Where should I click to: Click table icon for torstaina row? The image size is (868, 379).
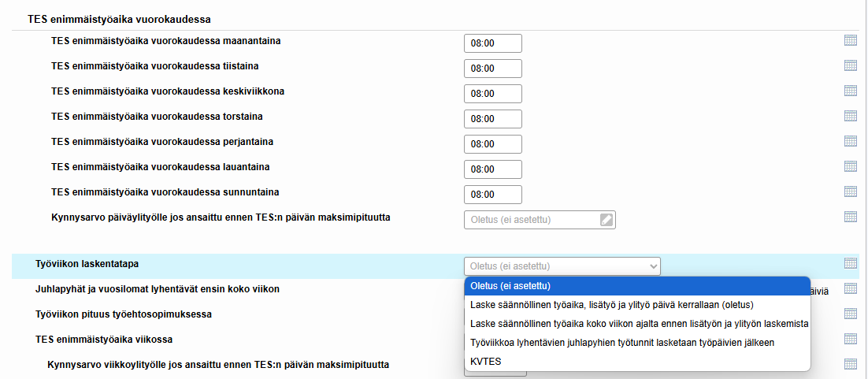click(x=851, y=116)
